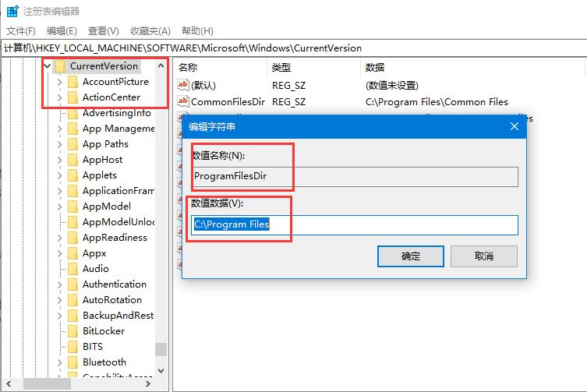Click the AccountPicture folder icon

point(72,82)
